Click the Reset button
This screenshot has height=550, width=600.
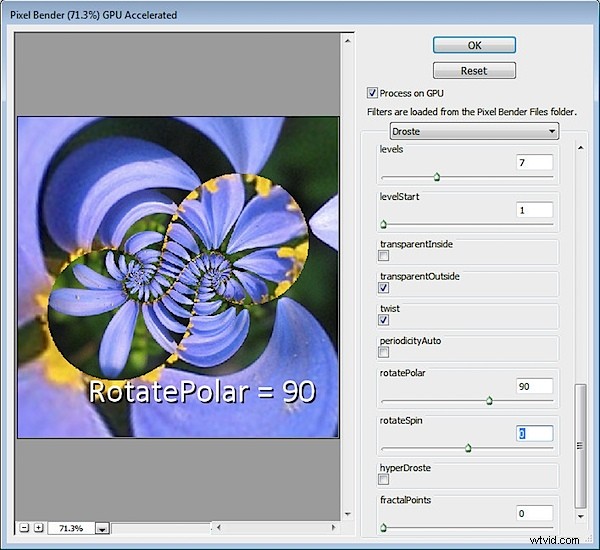[x=474, y=70]
